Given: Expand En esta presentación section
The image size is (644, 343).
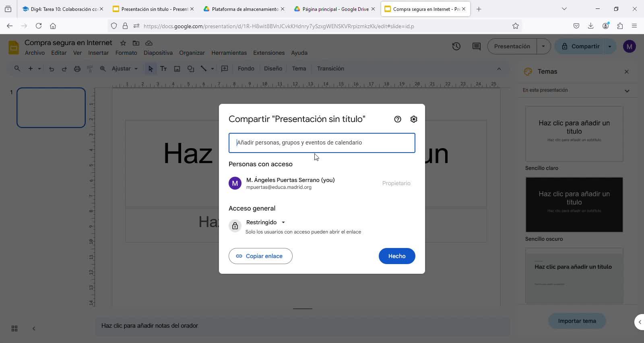Looking at the screenshot, I should tap(627, 91).
